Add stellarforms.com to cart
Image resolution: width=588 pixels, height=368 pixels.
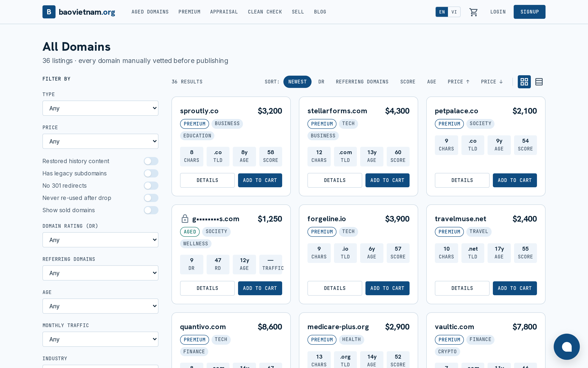[387, 180]
